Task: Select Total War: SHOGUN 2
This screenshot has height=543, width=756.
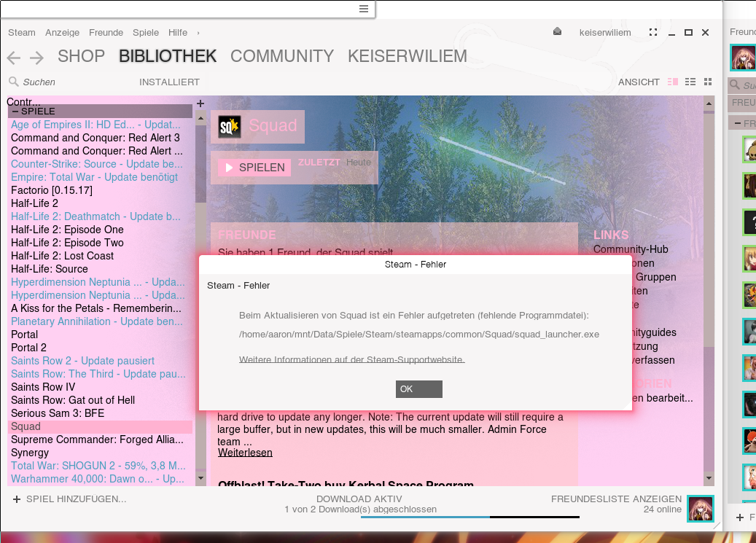Action: [x=101, y=466]
